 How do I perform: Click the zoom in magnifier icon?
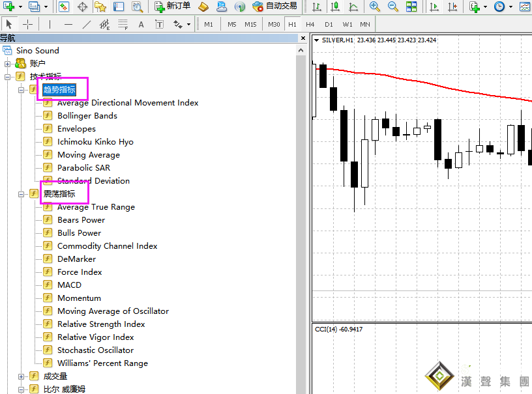[x=375, y=7]
